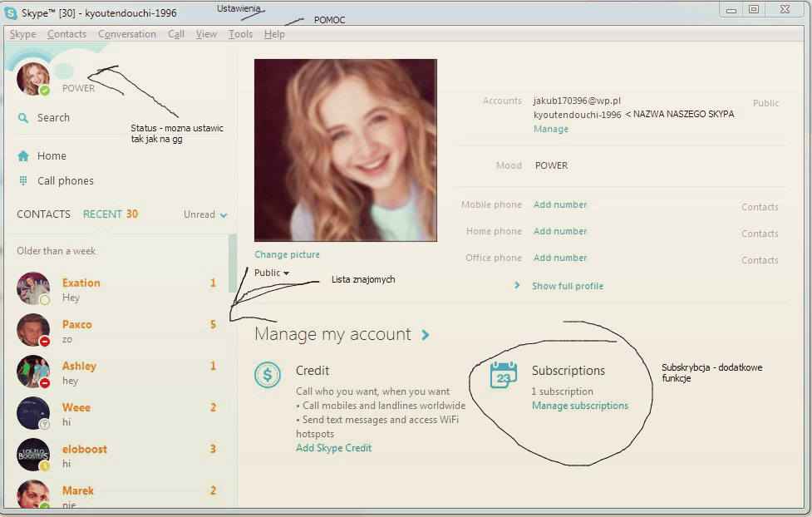
Task: Click chevron next to Manage my account
Action: click(426, 335)
